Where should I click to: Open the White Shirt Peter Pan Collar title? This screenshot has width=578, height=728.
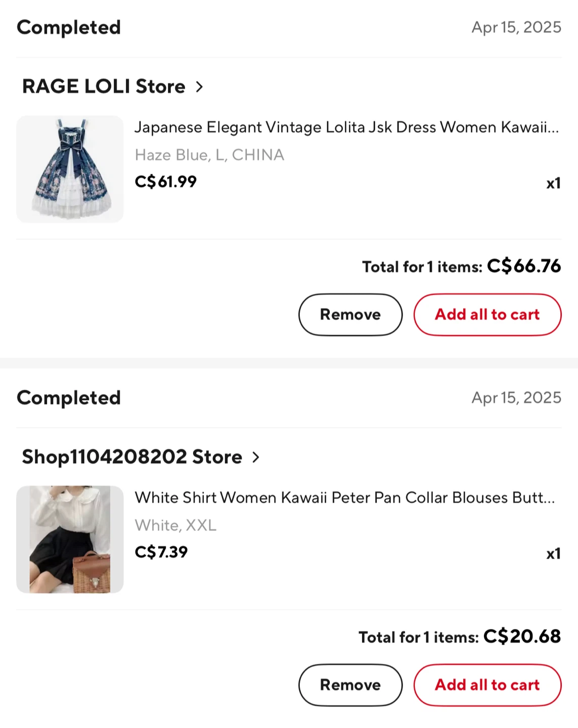point(344,497)
